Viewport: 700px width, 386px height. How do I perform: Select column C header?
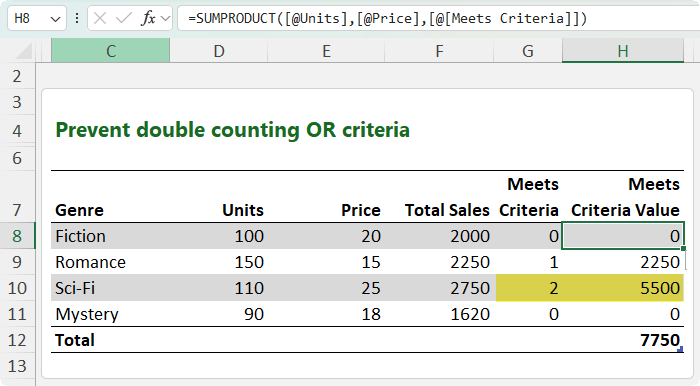(111, 51)
